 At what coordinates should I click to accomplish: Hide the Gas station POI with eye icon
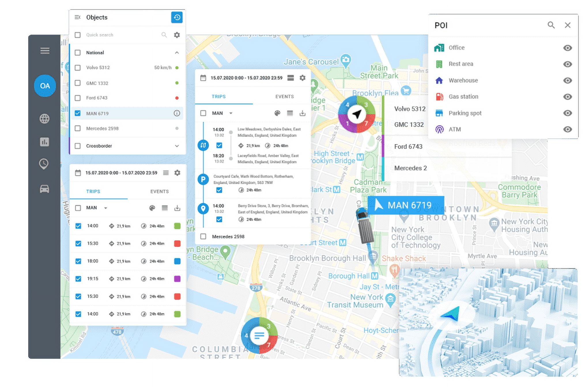(567, 97)
